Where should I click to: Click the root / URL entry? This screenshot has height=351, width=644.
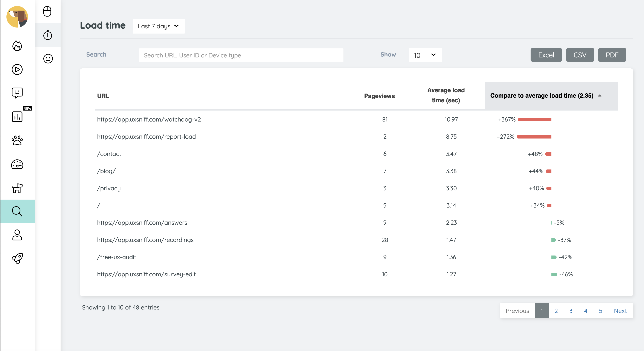[x=99, y=206]
